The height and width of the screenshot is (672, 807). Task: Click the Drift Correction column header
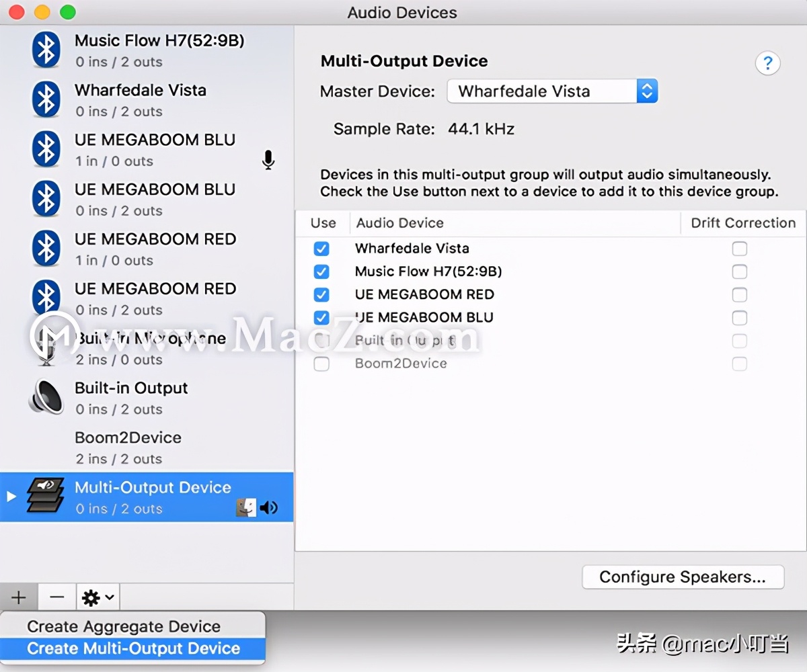click(x=743, y=223)
